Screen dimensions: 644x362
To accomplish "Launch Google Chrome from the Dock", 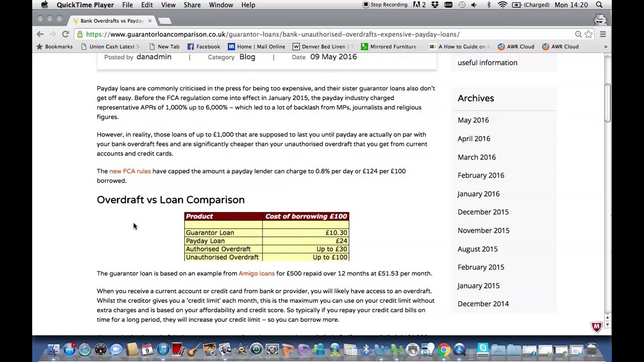I will 444,349.
